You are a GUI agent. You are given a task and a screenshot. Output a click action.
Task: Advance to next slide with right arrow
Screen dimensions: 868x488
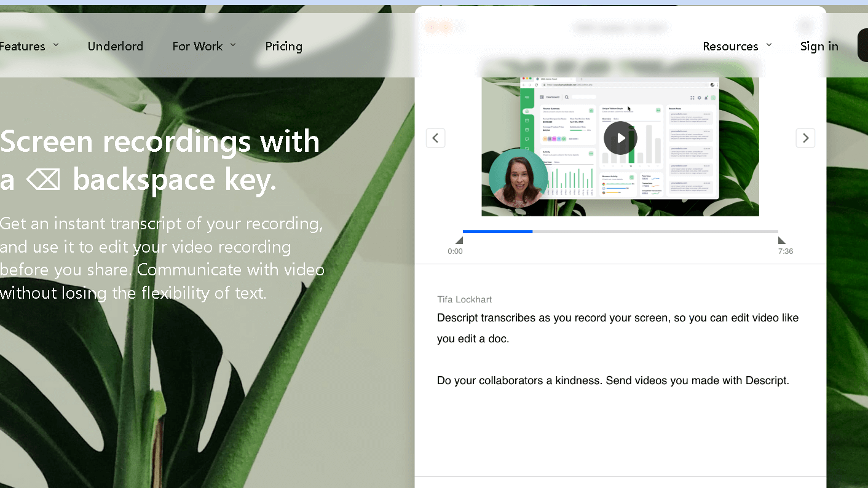tap(805, 138)
